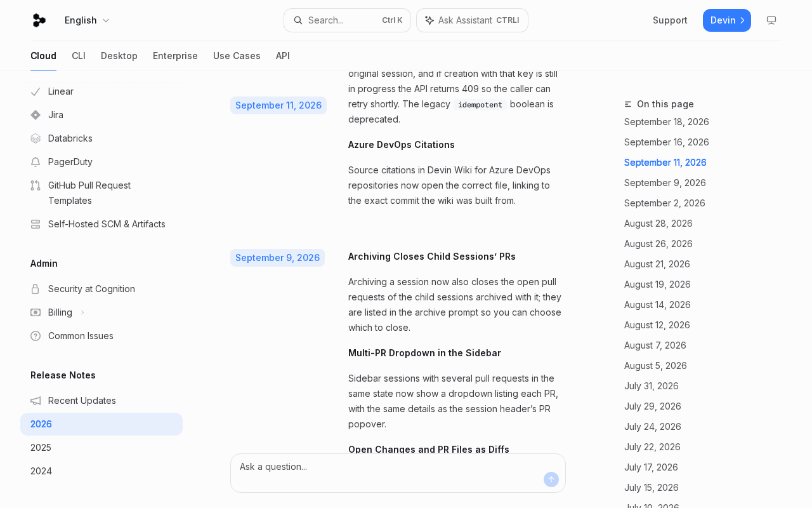Jump to August 5, 2026 section

[655, 366]
